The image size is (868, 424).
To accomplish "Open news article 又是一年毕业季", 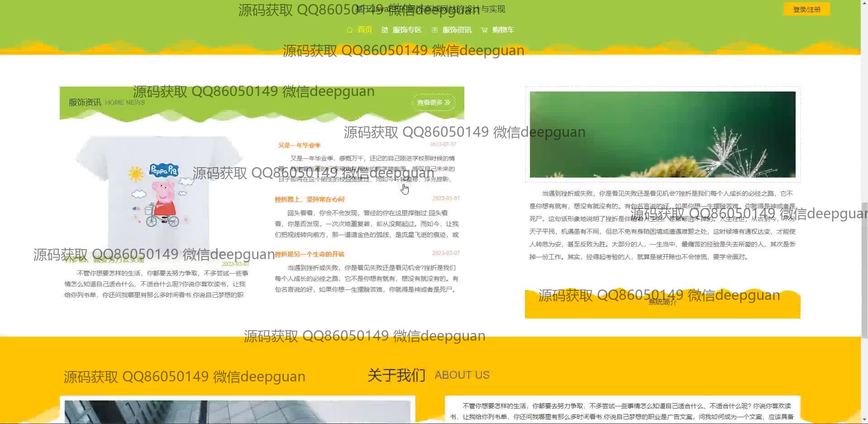I will tap(299, 145).
